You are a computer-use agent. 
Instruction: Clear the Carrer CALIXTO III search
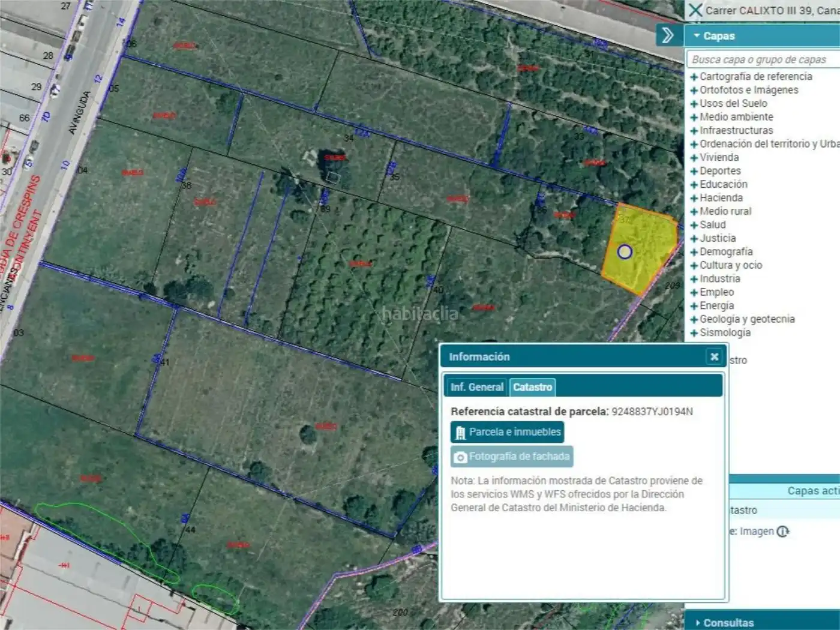(695, 10)
